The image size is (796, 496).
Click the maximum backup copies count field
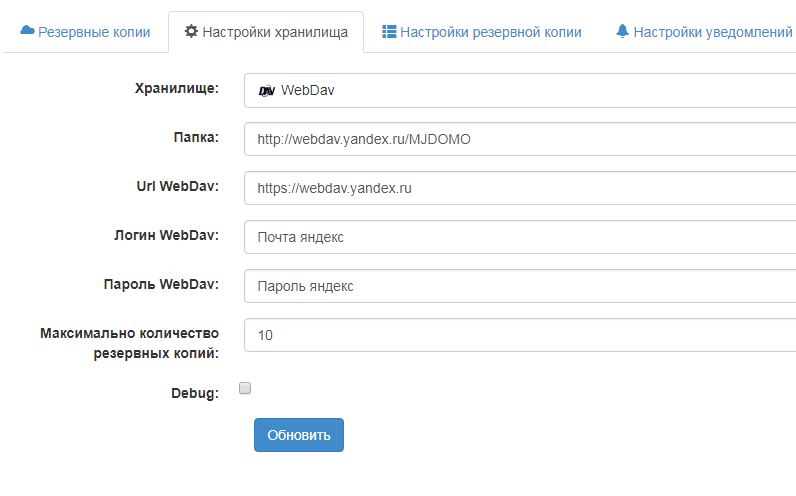(x=520, y=335)
